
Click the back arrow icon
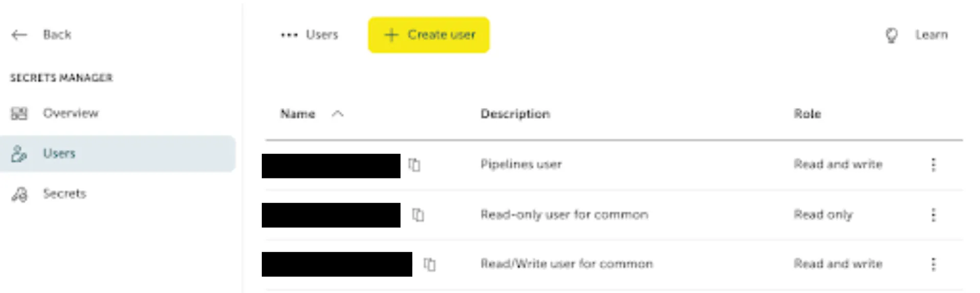coord(19,35)
